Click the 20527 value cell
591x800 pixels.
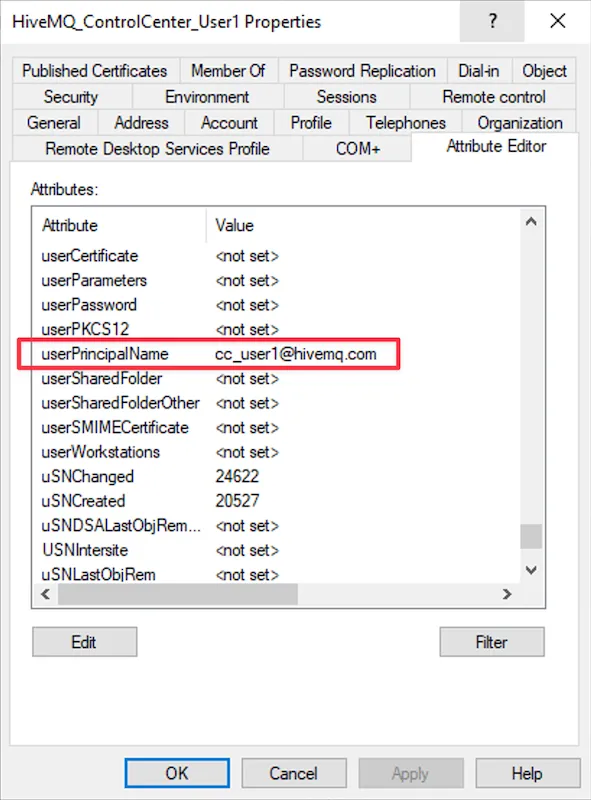point(237,501)
